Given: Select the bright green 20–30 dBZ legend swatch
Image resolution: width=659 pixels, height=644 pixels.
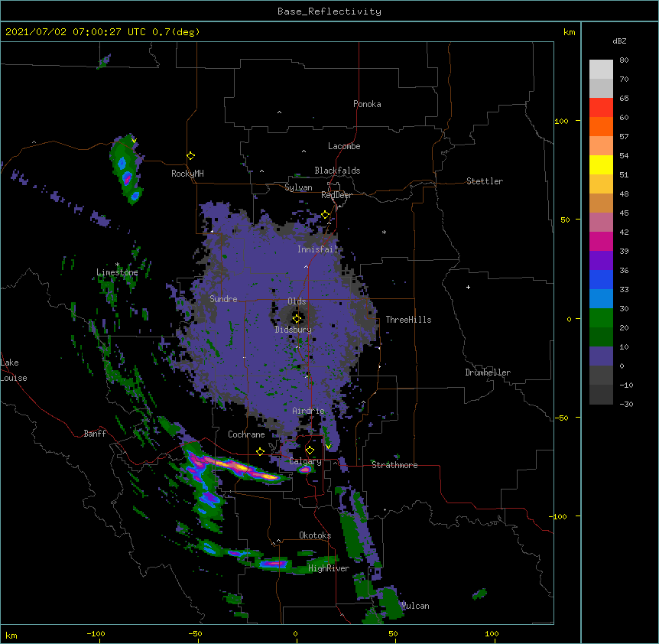Looking at the screenshot, I should [x=601, y=318].
